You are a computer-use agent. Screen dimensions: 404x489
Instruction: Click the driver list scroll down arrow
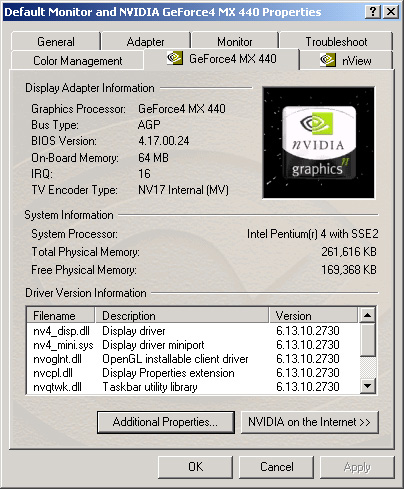click(368, 386)
